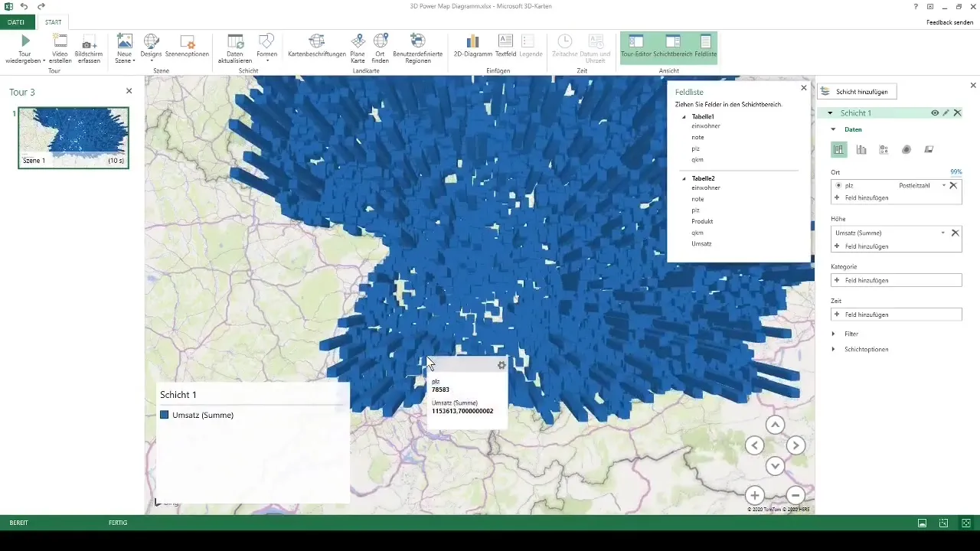Viewport: 980px width, 551px height.
Task: Collapse Schicht 1 layer header
Action: click(830, 112)
